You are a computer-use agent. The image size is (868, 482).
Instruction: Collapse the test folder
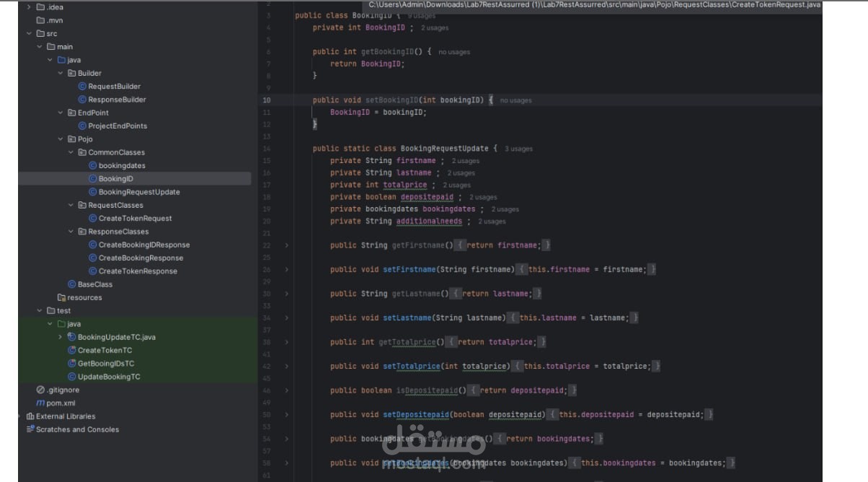point(40,310)
